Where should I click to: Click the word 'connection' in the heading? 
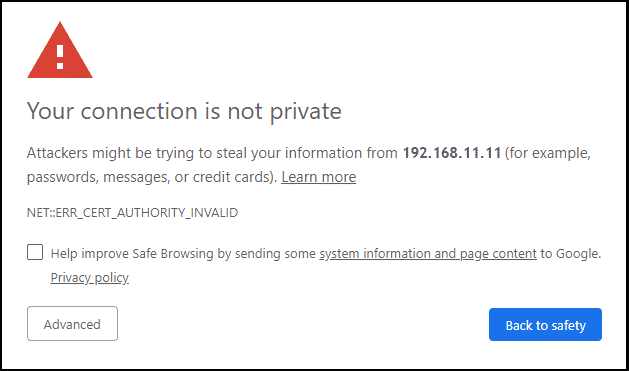pos(139,112)
